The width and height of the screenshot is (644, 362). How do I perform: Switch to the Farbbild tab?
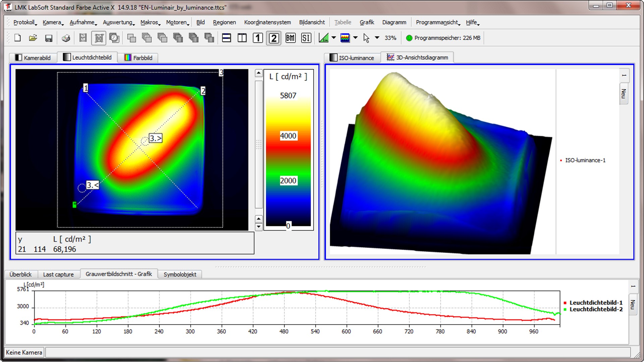click(x=139, y=58)
